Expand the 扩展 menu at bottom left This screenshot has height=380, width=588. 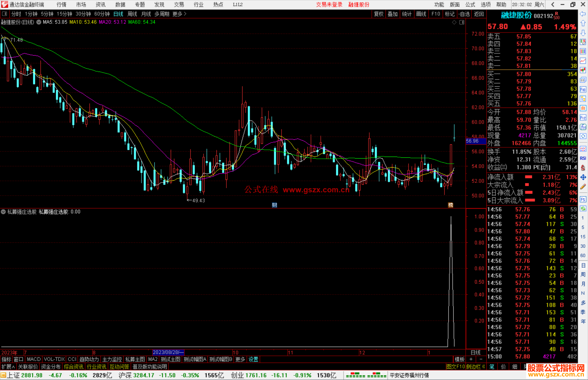click(x=8, y=367)
